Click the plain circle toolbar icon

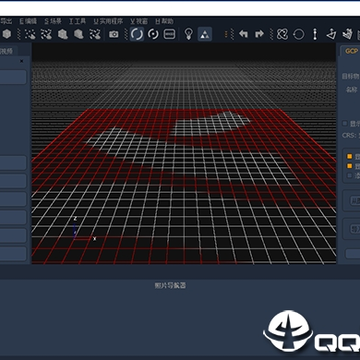coord(299,34)
